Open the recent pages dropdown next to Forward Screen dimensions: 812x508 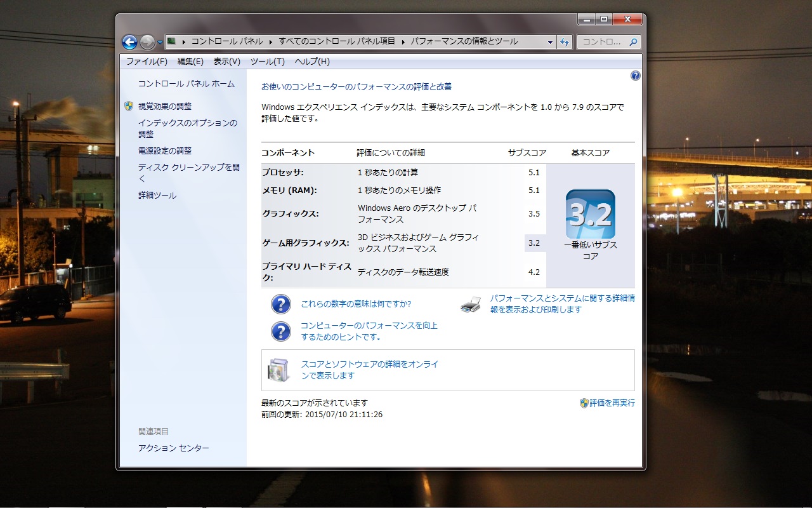160,43
